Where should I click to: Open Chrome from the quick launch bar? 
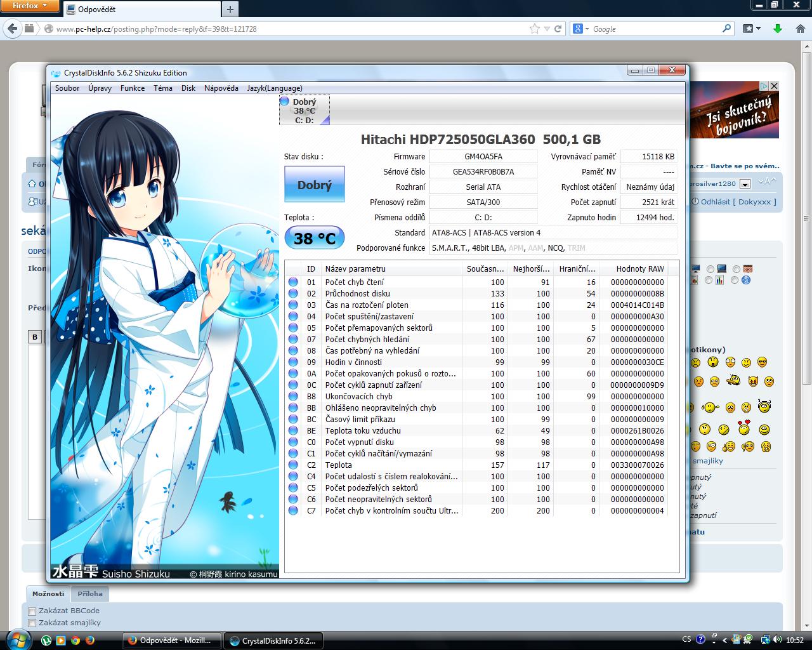(75, 640)
